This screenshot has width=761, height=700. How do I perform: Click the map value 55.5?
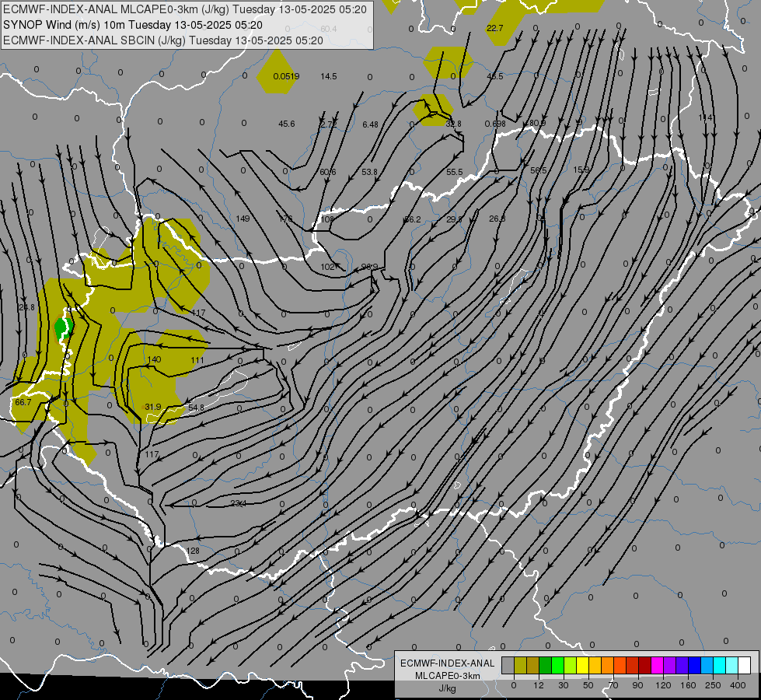(x=455, y=172)
